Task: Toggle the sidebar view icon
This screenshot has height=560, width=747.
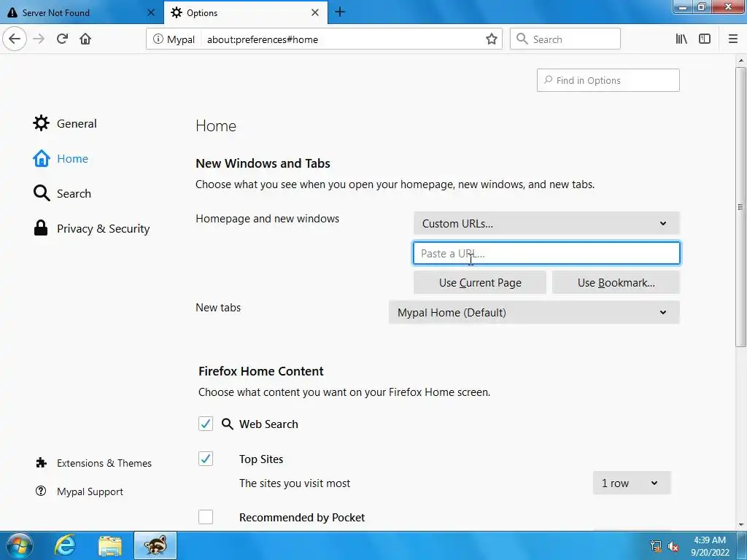Action: (705, 39)
